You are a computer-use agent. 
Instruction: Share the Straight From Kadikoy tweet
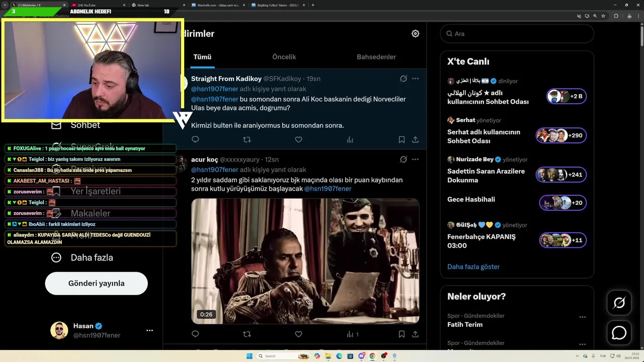(x=415, y=139)
